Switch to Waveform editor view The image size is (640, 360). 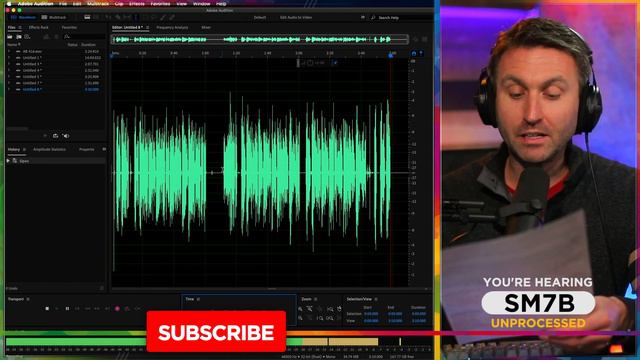(23, 18)
